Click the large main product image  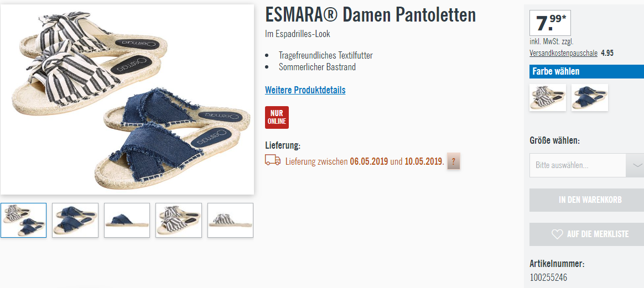(127, 100)
